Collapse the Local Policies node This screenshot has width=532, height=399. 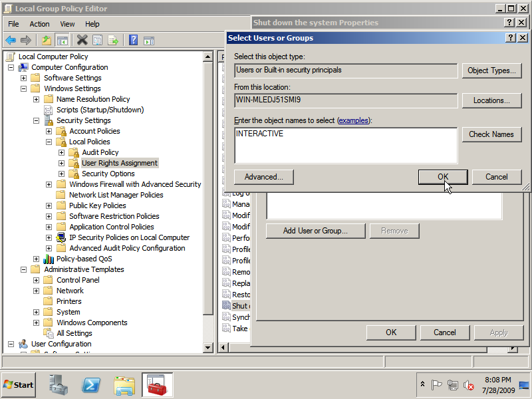click(x=49, y=142)
